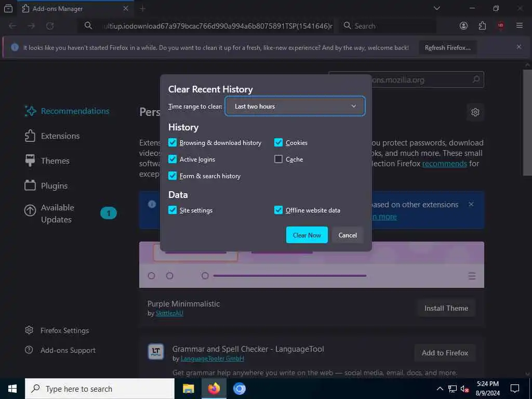Click the Clear Now button
This screenshot has height=399, width=532.
pos(307,235)
